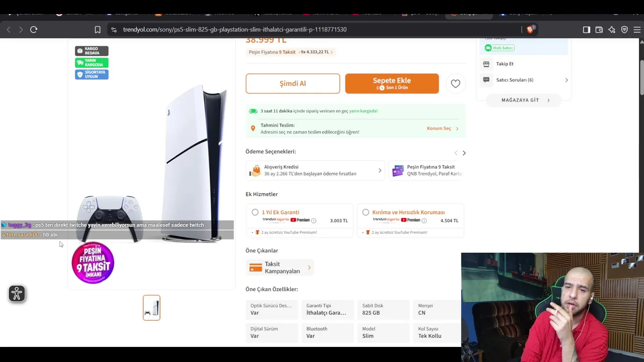Click the browser address bar URL
Viewport: 644px width, 362px height.
(235, 30)
